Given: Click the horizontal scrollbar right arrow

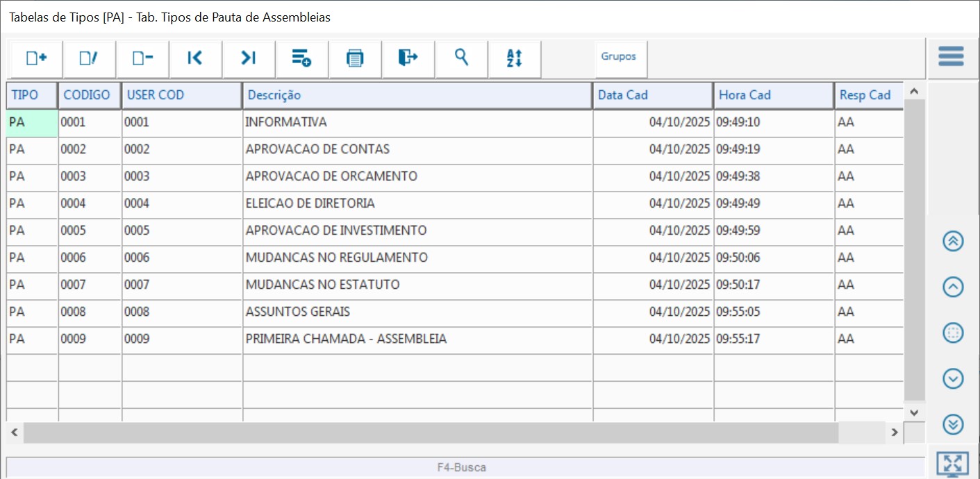Looking at the screenshot, I should [x=895, y=432].
